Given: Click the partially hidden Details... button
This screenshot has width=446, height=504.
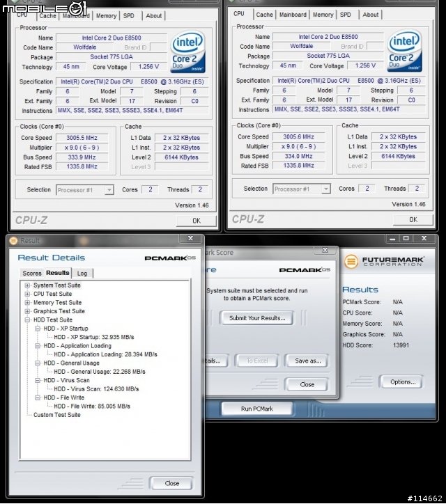Looking at the screenshot, I should [216, 361].
